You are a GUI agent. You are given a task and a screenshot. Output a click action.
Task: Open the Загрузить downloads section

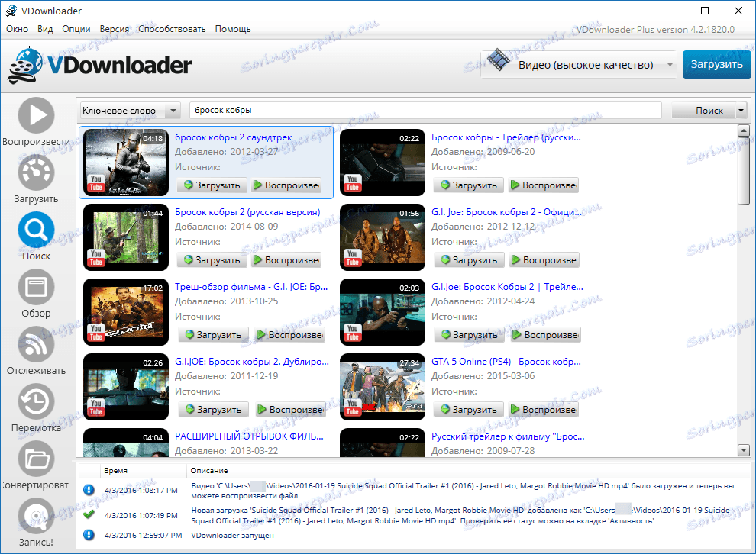36,172
